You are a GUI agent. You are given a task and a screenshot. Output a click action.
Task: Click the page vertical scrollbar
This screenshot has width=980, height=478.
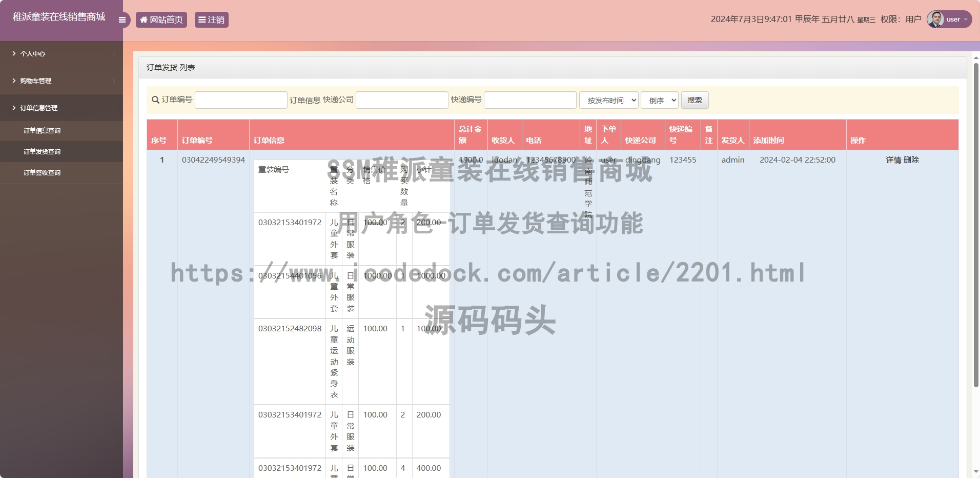point(976,226)
